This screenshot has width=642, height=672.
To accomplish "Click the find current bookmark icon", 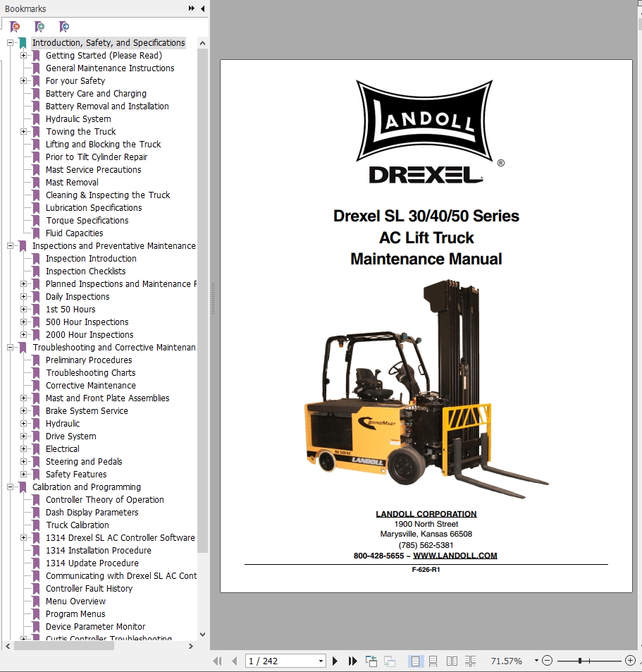I will pos(64,27).
